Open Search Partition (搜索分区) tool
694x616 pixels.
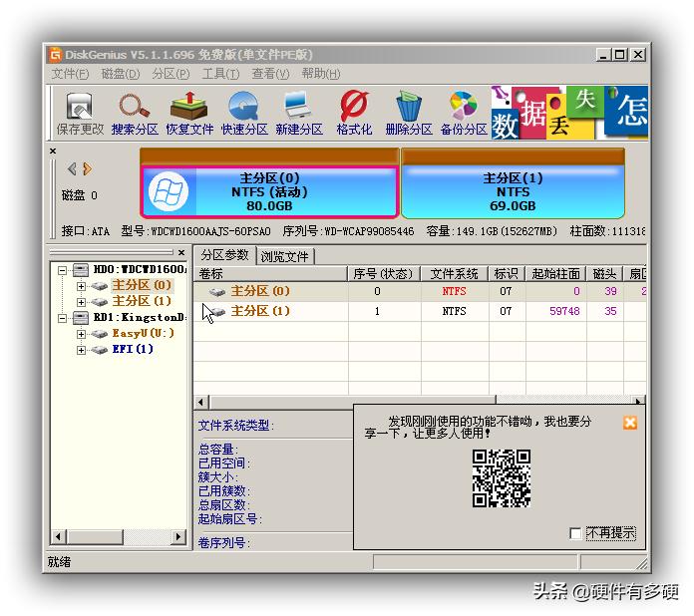click(x=135, y=114)
